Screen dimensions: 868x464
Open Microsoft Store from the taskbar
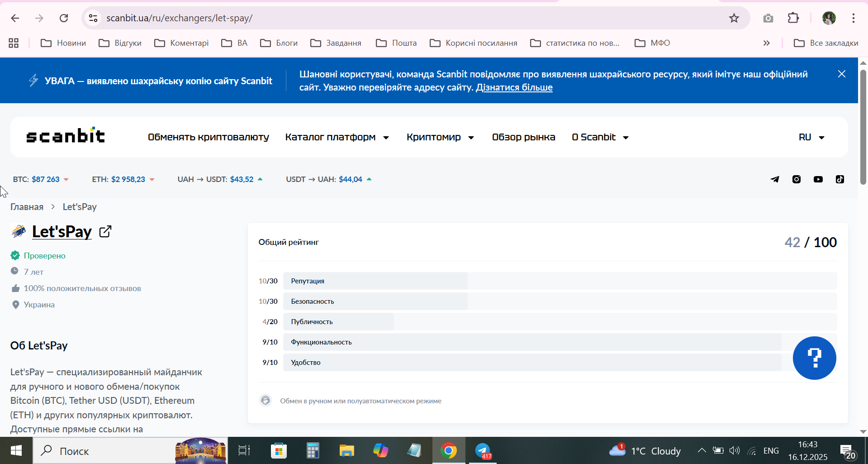point(279,451)
